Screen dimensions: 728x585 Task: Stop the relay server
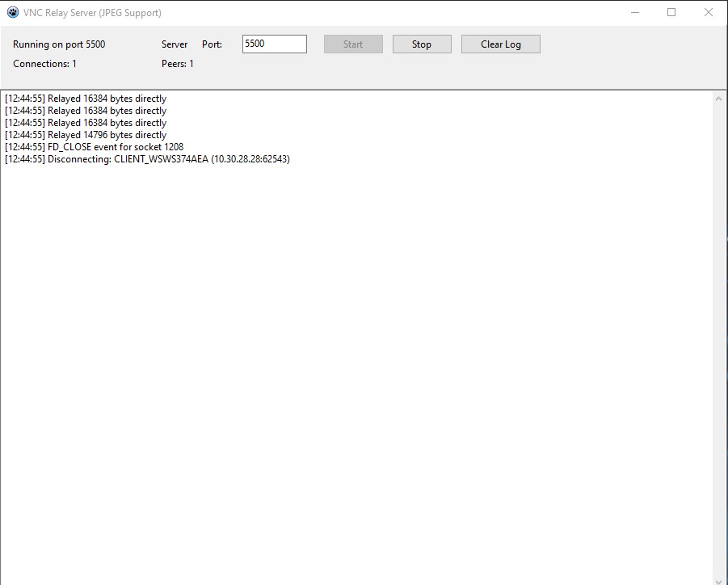click(x=422, y=44)
